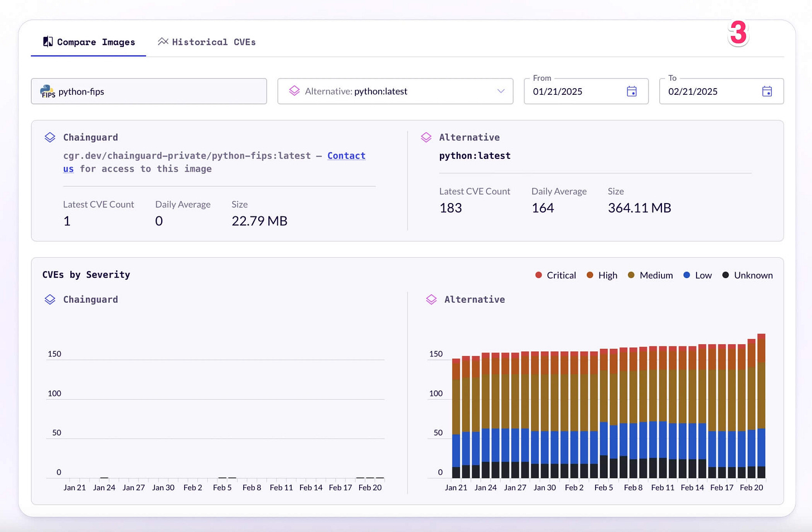Open the To date calendar picker
The height and width of the screenshot is (532, 812).
767,91
